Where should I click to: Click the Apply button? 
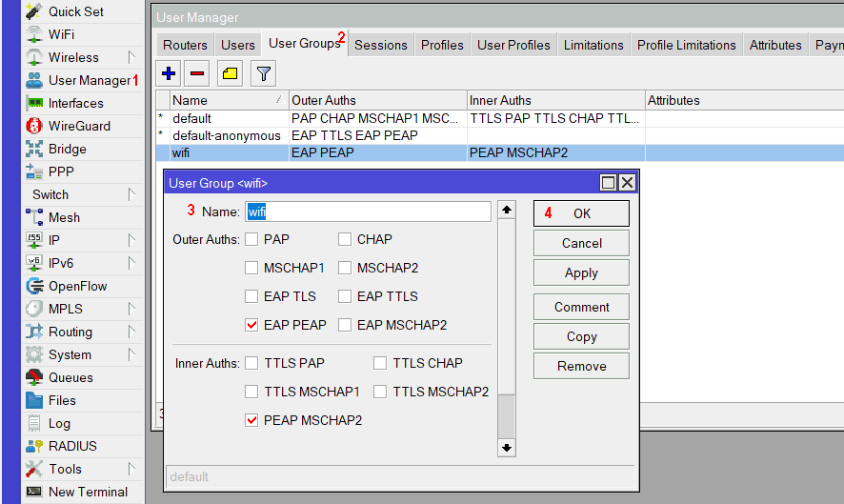581,272
